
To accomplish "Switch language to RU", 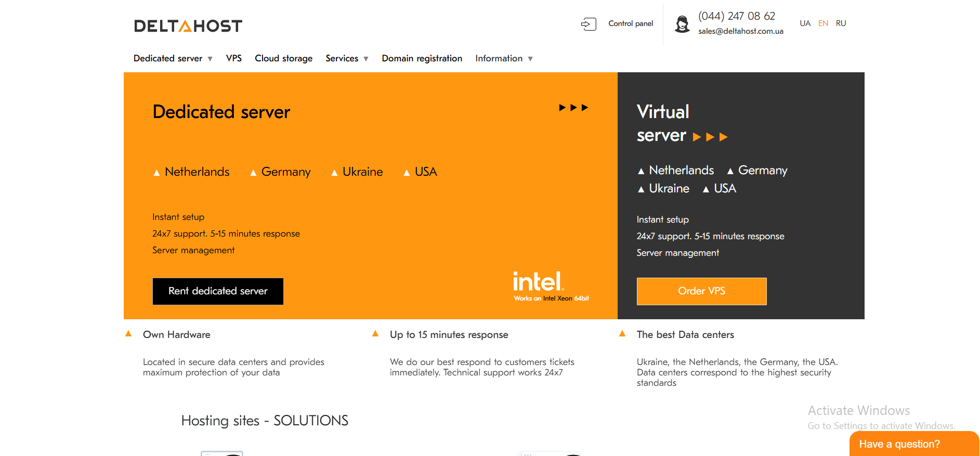I will point(841,23).
